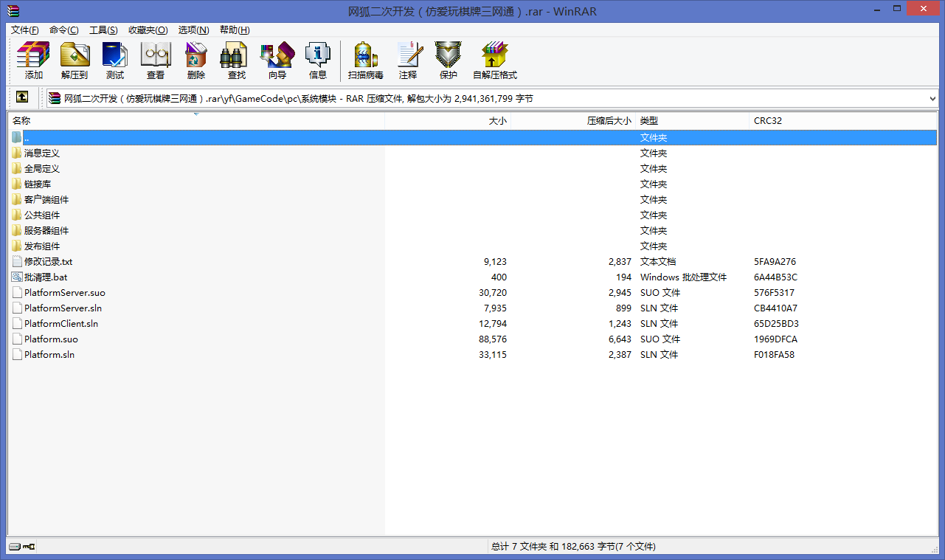Open the 收藏夹(O) favorites menu
Viewport: 945px width, 560px height.
[148, 30]
